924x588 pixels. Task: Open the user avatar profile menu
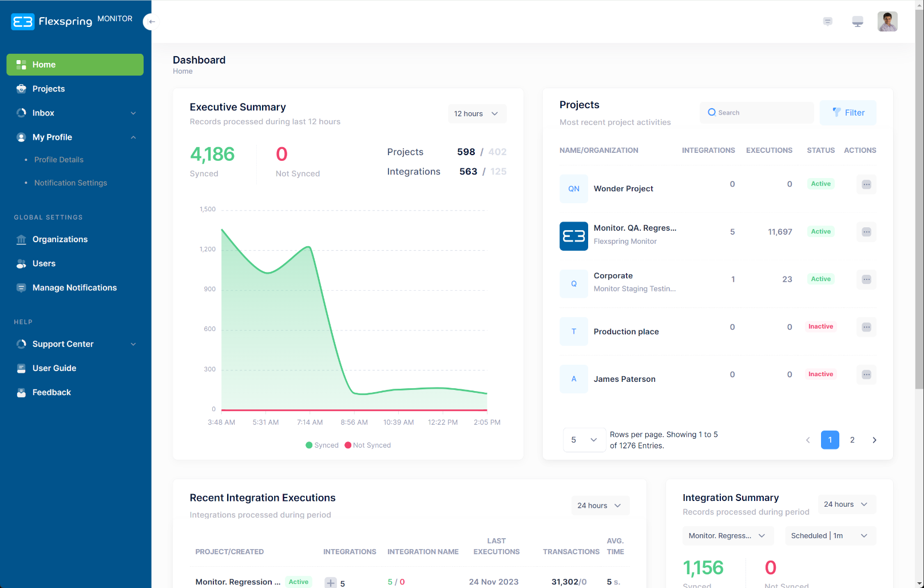[887, 22]
